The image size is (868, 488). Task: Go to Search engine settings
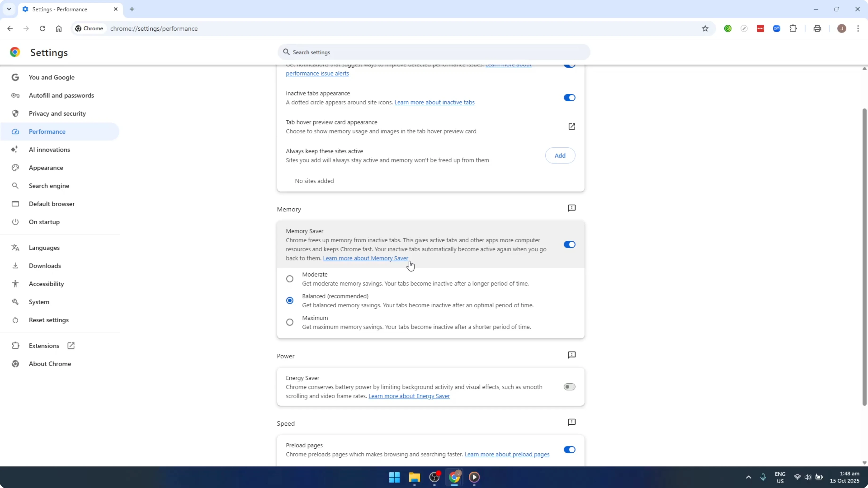point(60,186)
